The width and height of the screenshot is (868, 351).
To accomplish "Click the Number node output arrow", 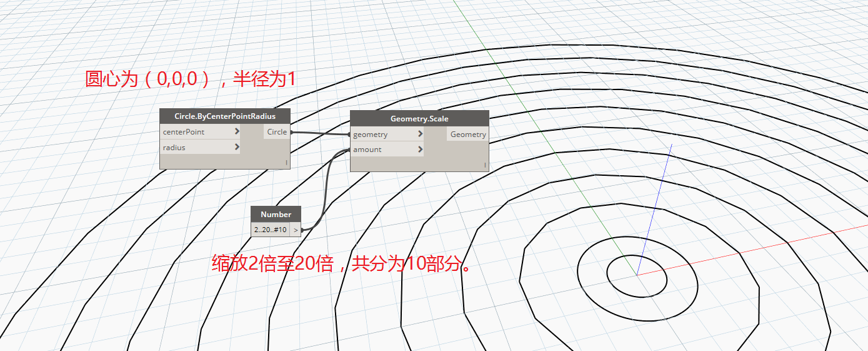I will point(296,230).
